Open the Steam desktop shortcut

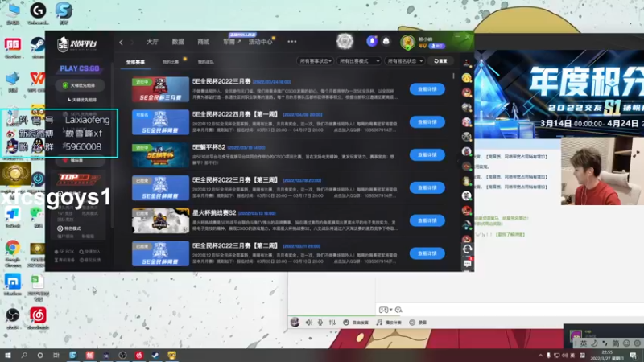38,47
